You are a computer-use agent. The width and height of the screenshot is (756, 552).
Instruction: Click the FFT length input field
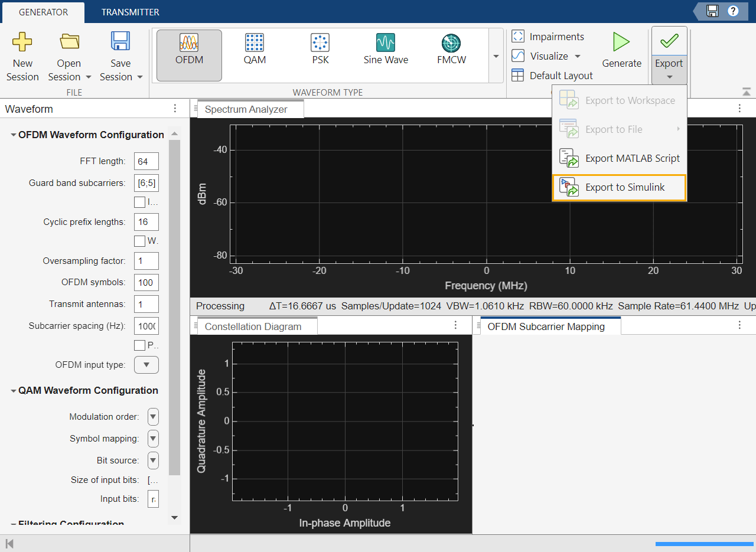tap(146, 161)
